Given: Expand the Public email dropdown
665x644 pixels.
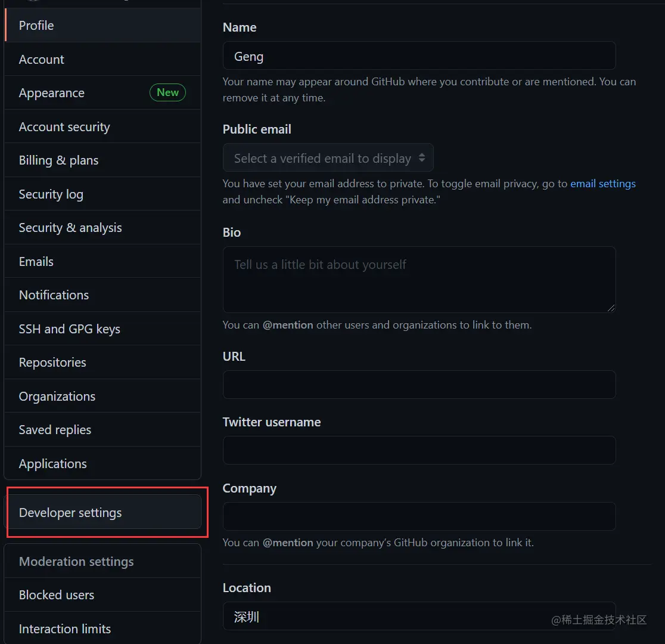Looking at the screenshot, I should pos(328,158).
